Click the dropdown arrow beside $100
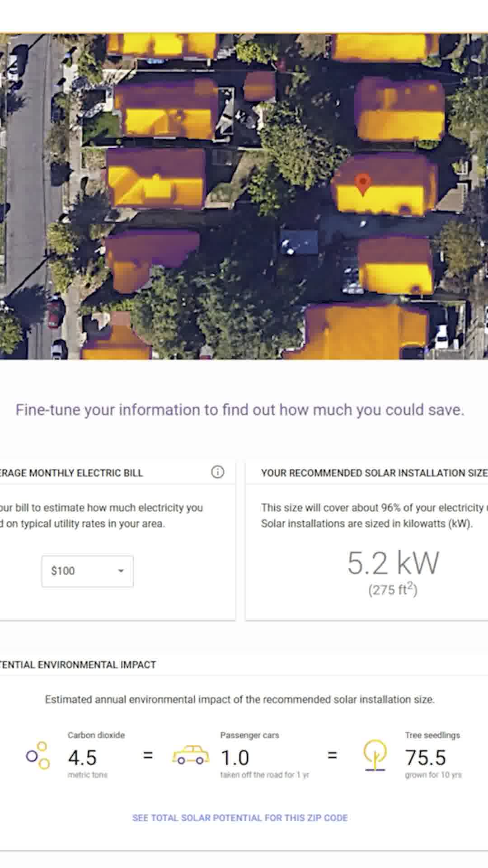This screenshot has height=868, width=488. pos(120,571)
